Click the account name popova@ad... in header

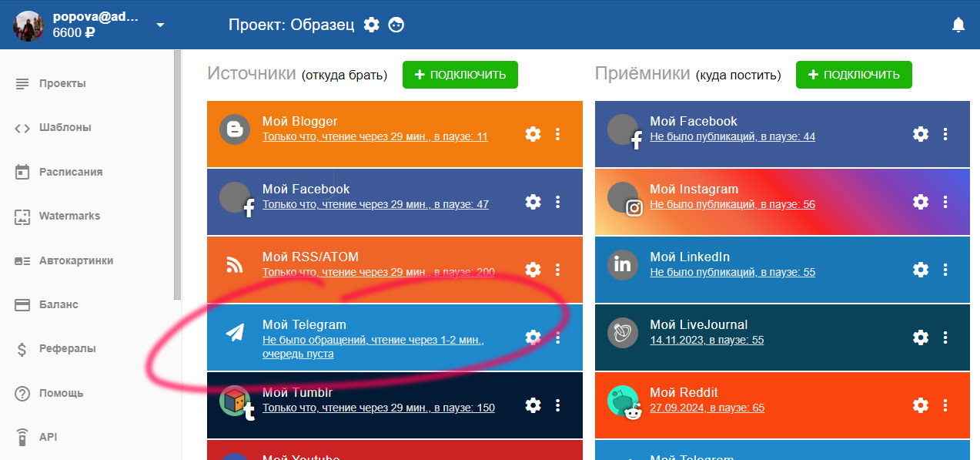[x=95, y=17]
